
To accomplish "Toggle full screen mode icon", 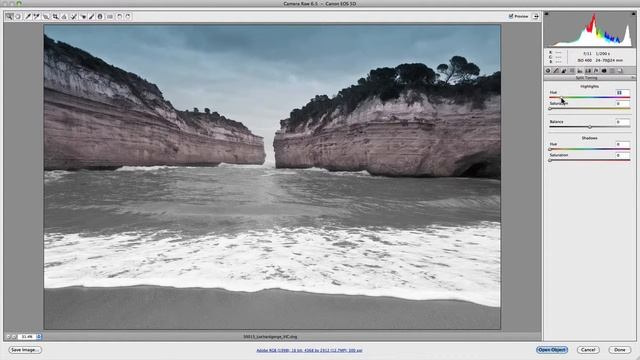I will tap(536, 16).
